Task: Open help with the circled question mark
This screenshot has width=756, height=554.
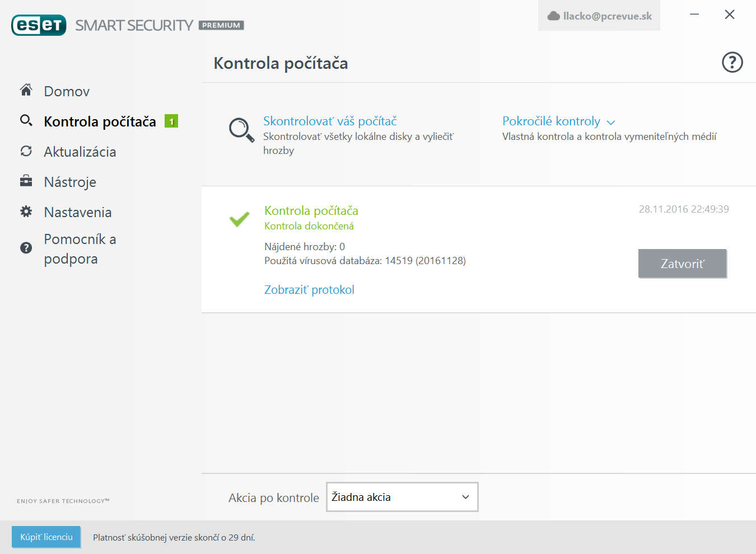Action: [x=732, y=62]
